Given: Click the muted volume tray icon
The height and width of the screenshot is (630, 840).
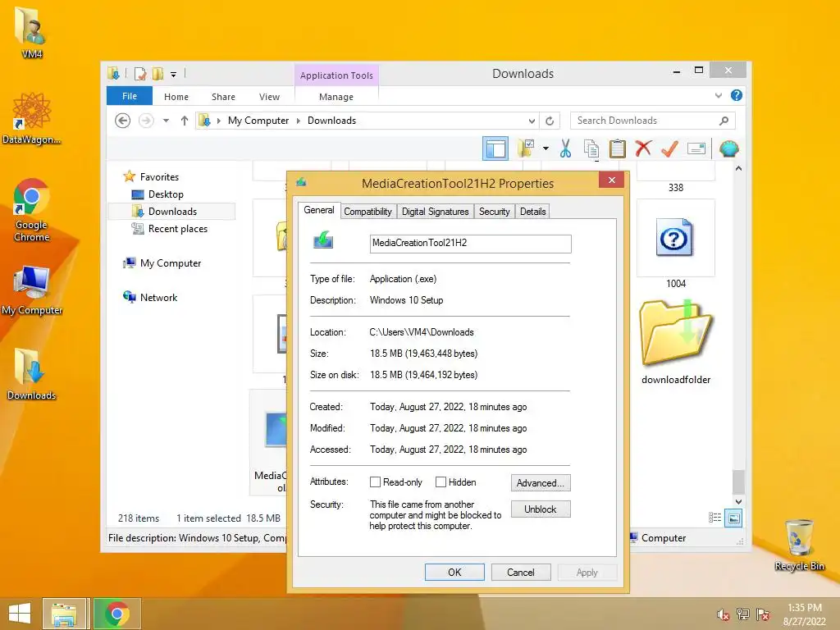Looking at the screenshot, I should click(x=723, y=614).
